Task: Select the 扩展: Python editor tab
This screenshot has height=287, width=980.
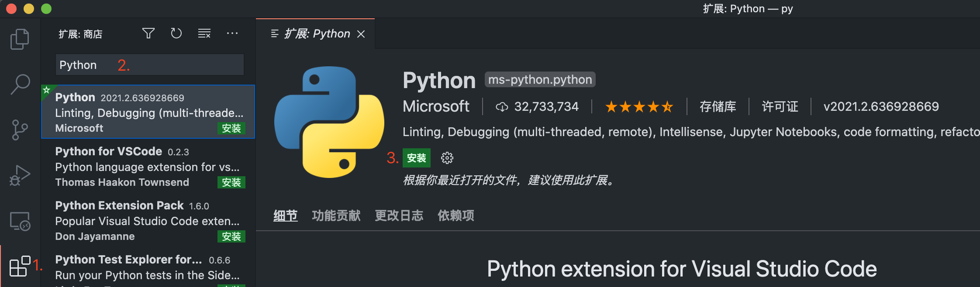Action: tap(315, 34)
